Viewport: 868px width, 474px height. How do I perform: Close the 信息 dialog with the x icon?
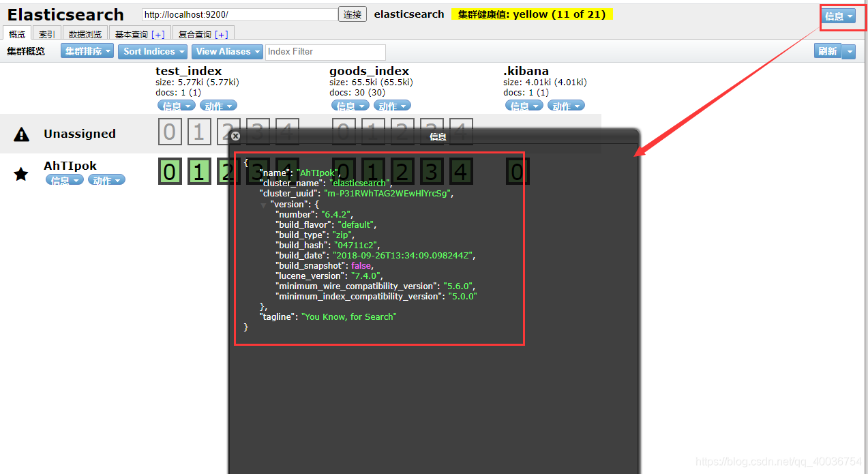235,136
